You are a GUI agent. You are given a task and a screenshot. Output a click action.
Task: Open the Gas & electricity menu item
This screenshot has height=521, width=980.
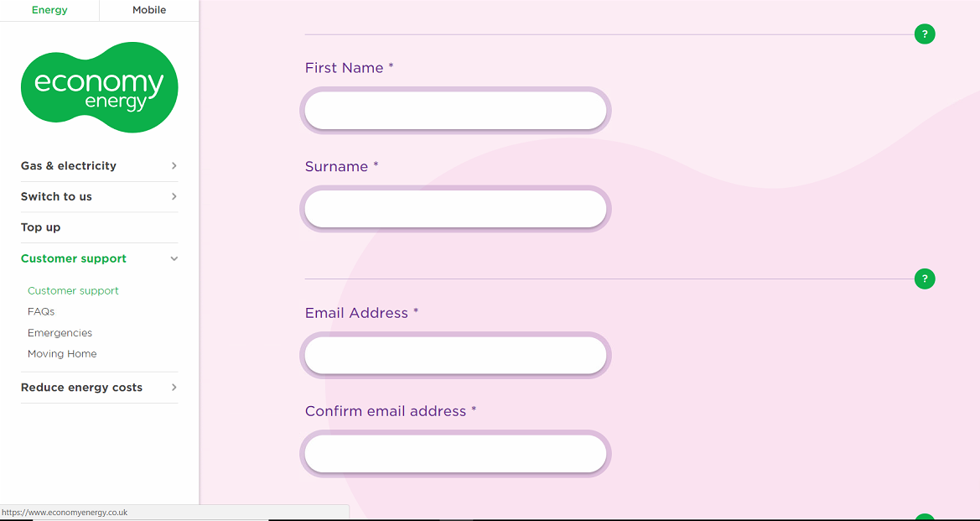[x=69, y=166]
